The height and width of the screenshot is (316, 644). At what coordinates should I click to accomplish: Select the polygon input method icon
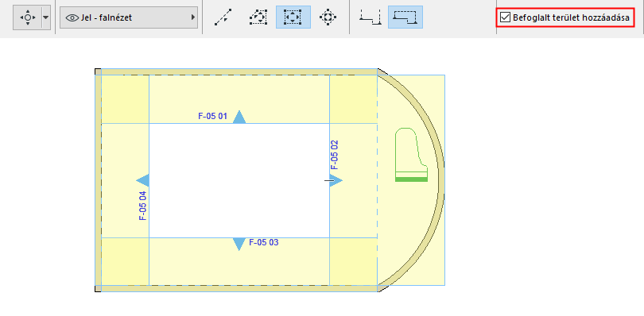tap(258, 17)
